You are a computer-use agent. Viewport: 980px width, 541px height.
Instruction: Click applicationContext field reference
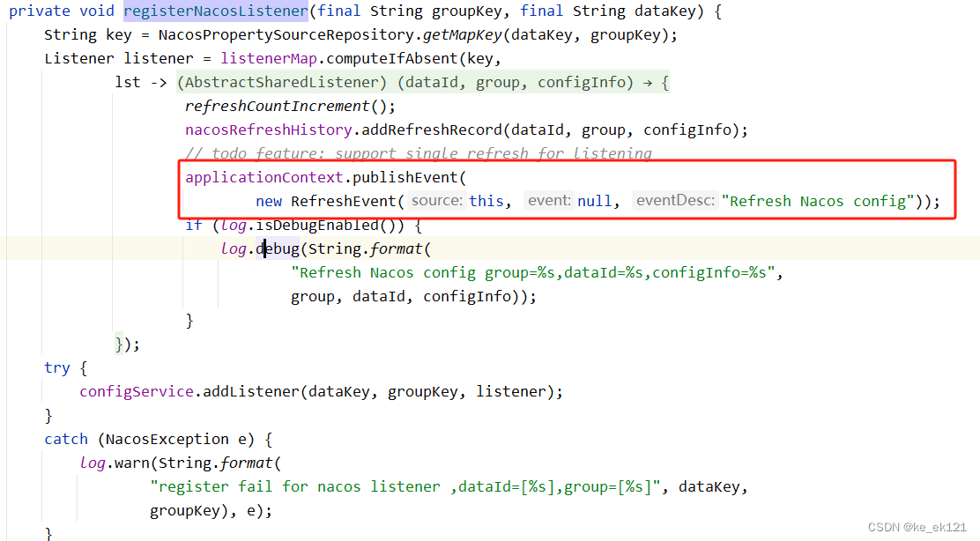coord(264,177)
